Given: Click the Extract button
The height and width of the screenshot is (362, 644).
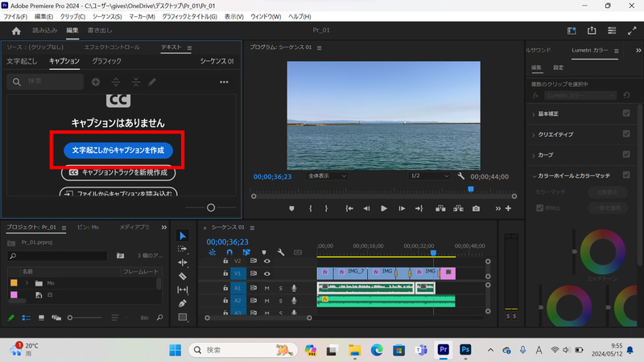Looking at the screenshot, I should click(458, 208).
